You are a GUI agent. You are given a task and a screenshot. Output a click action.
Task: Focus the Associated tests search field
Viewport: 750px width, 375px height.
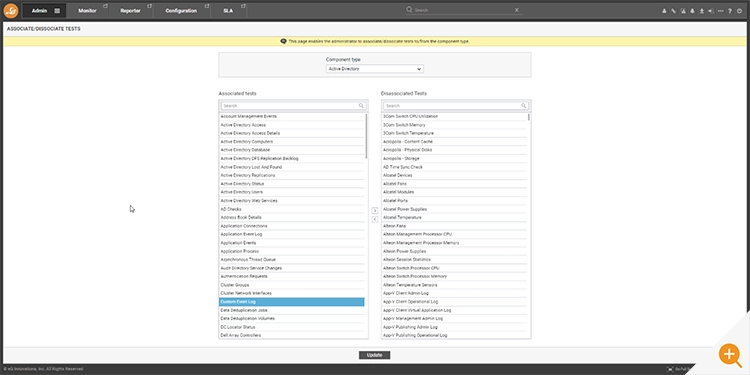pyautogui.click(x=293, y=106)
